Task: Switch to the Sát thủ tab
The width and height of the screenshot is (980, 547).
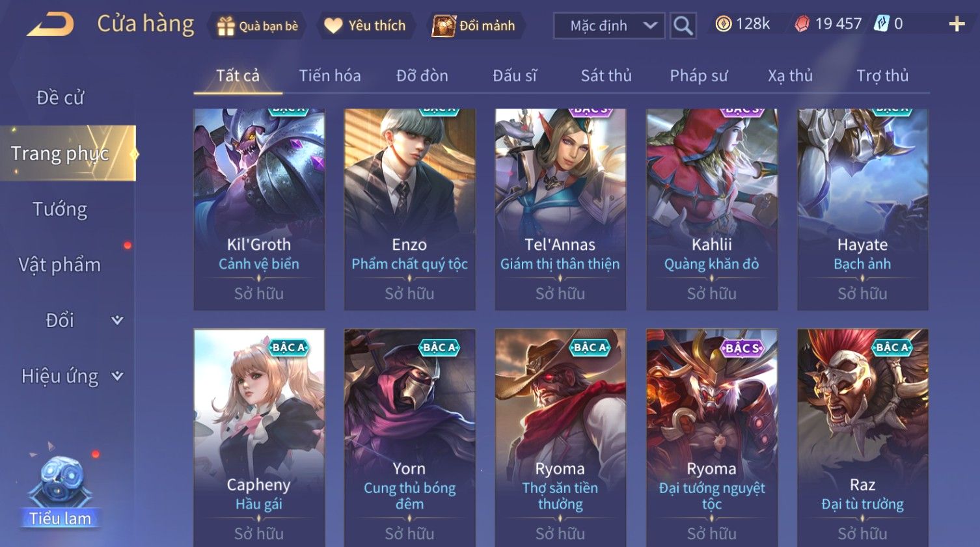Action: click(606, 75)
